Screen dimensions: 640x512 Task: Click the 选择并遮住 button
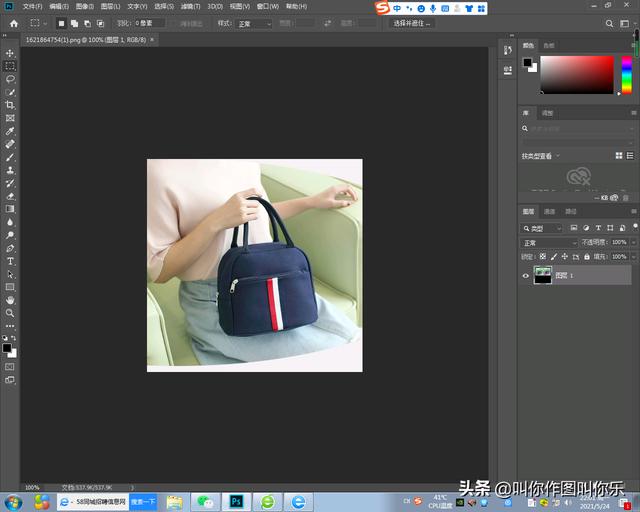click(412, 23)
